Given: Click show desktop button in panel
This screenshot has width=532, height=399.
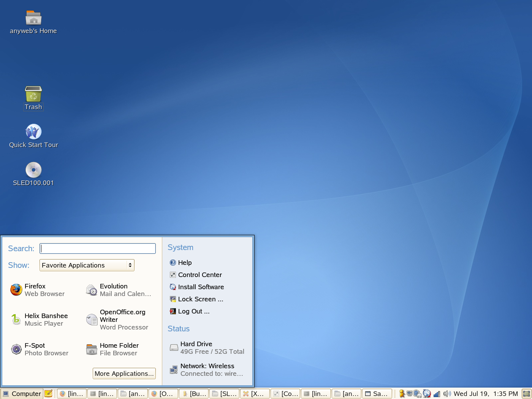Looking at the screenshot, I should (527, 394).
